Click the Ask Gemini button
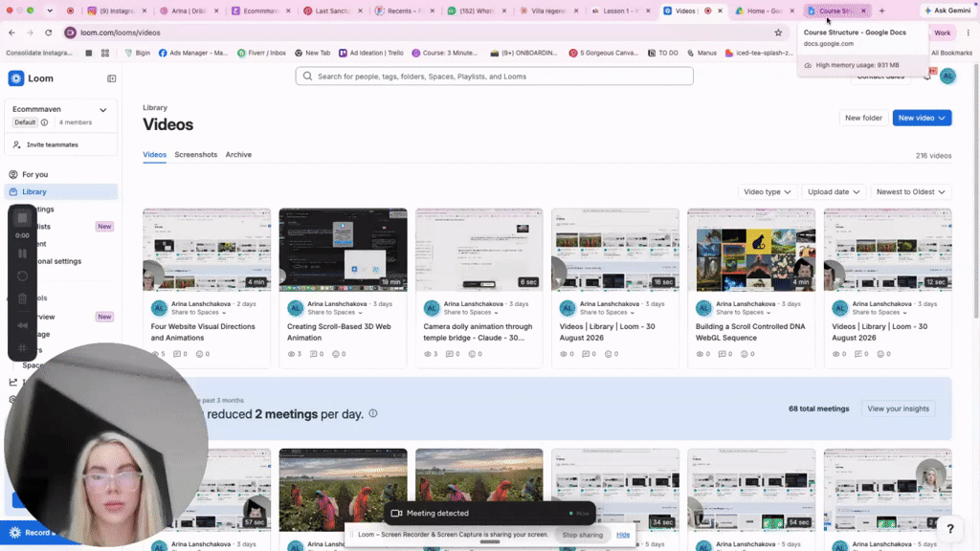The width and height of the screenshot is (980, 551). (x=947, y=11)
